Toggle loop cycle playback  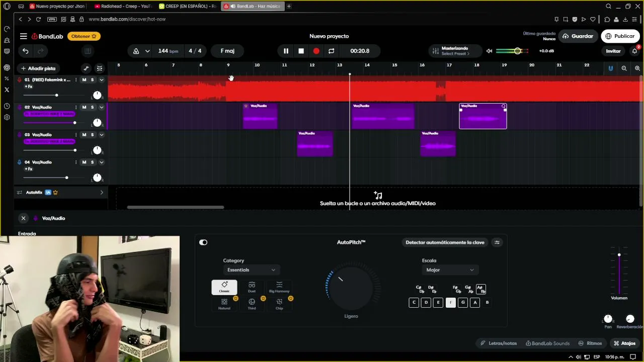[x=331, y=51]
